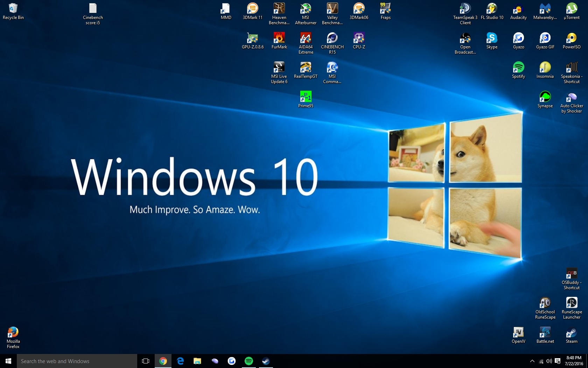
Task: Select the Heaven Benchmark desktop shortcut
Action: [x=279, y=14]
